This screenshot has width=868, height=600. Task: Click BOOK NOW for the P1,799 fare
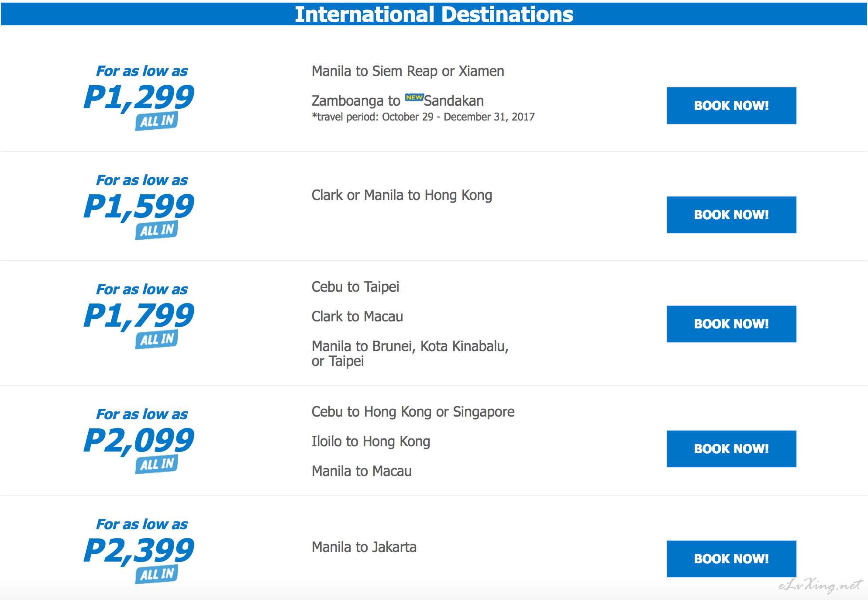pyautogui.click(x=731, y=324)
